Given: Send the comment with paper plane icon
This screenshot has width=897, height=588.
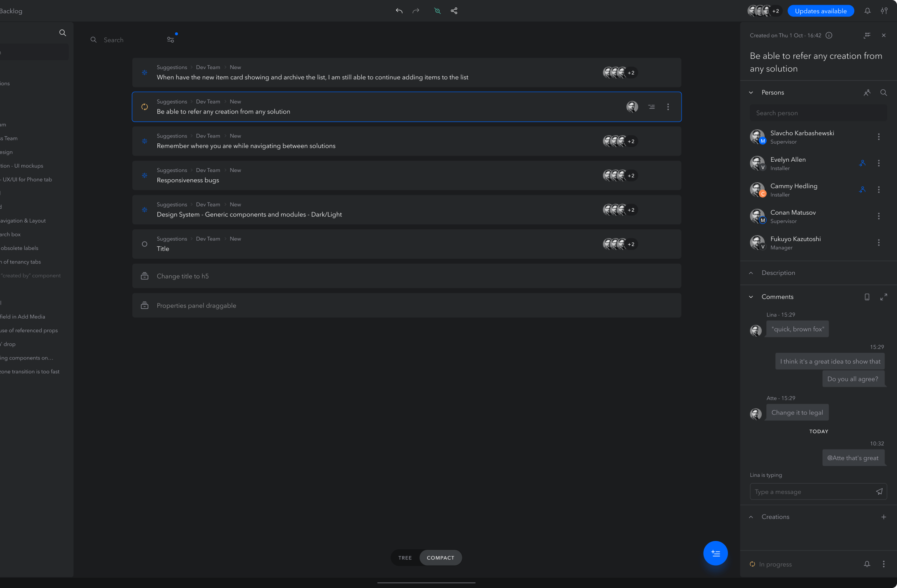Looking at the screenshot, I should [x=879, y=492].
